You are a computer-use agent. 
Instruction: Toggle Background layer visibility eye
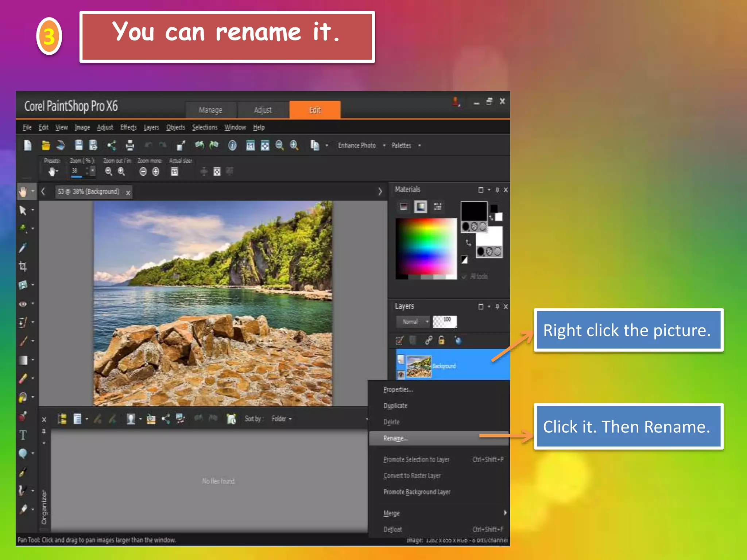tap(401, 374)
